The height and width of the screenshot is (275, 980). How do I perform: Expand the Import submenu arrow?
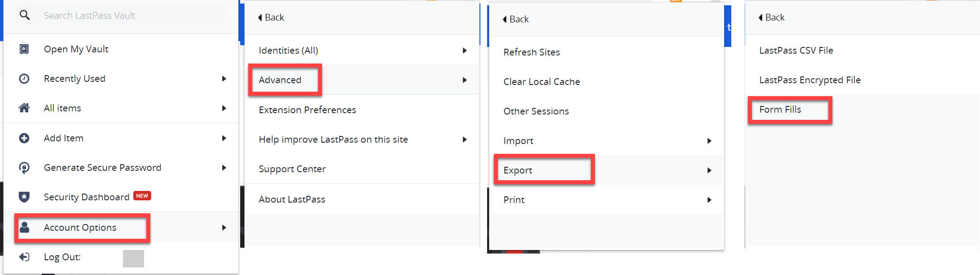click(709, 141)
